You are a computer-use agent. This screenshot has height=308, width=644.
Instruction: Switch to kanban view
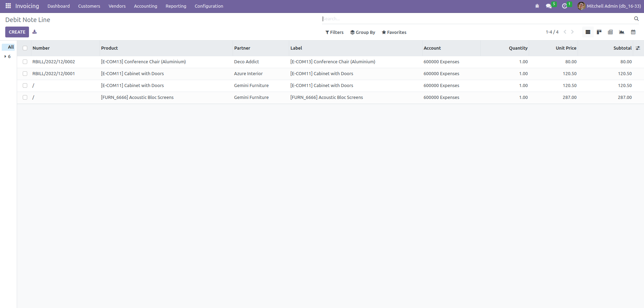(x=599, y=32)
